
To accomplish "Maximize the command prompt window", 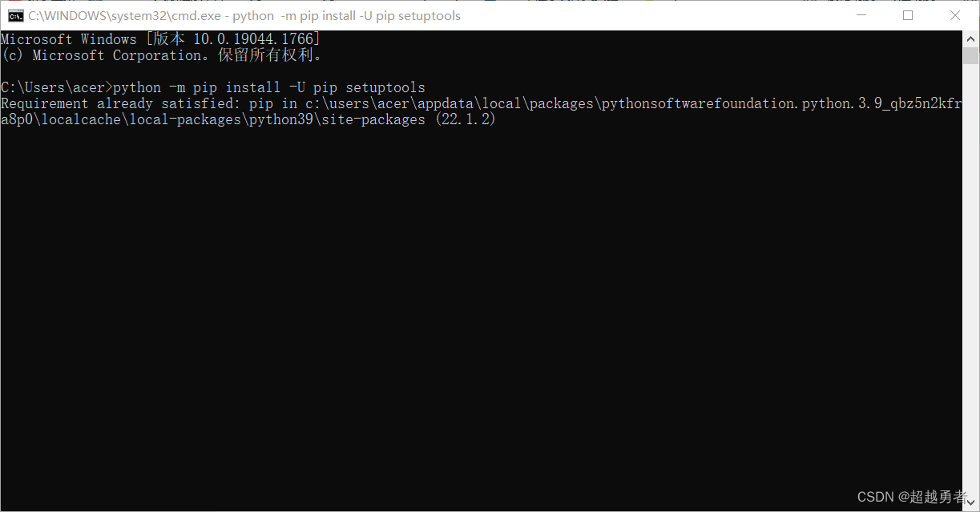I will click(x=908, y=15).
